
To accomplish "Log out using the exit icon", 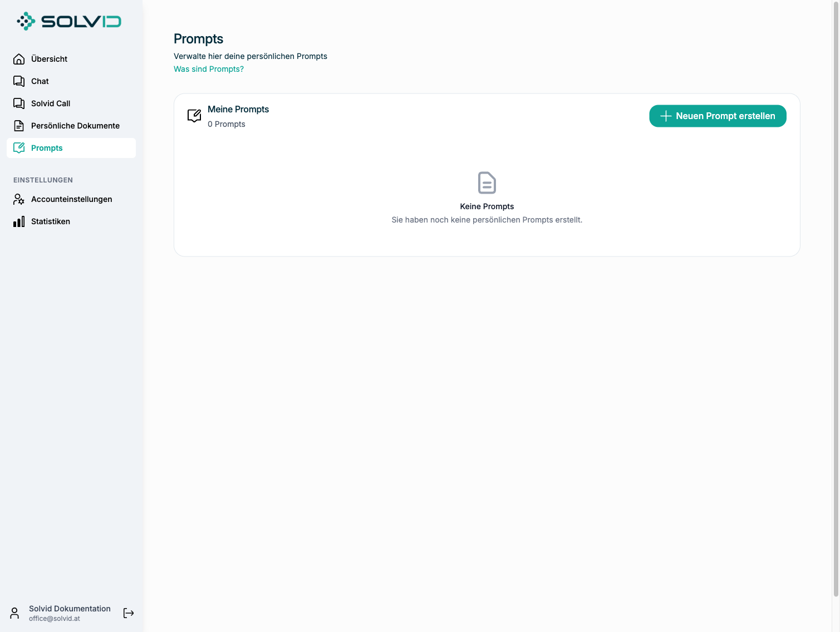I will click(x=129, y=613).
